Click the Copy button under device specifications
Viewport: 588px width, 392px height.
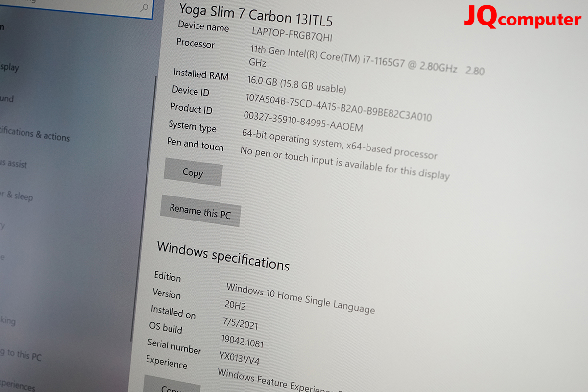click(193, 172)
